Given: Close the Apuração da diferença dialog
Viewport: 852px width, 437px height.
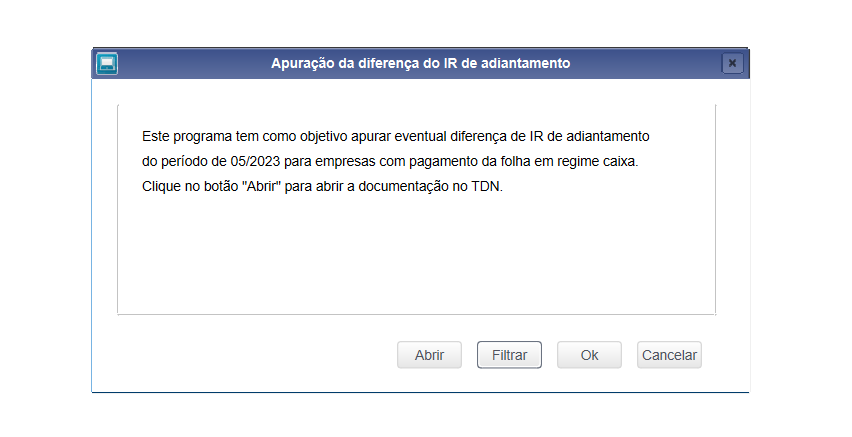Looking at the screenshot, I should (x=732, y=63).
